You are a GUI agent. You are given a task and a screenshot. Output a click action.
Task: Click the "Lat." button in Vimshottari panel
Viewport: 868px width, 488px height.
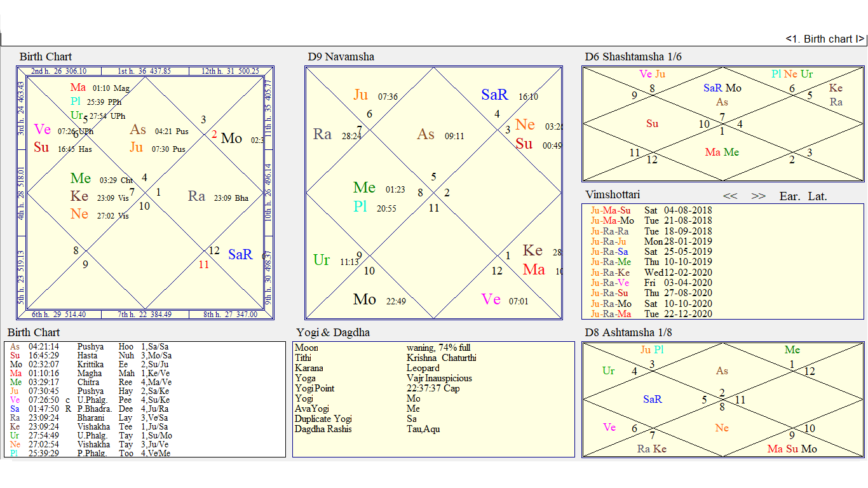[817, 196]
